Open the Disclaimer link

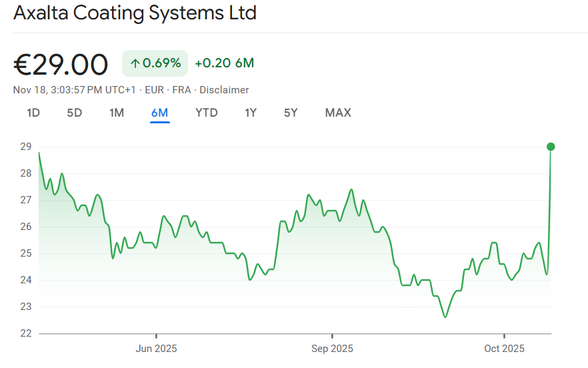pyautogui.click(x=224, y=90)
